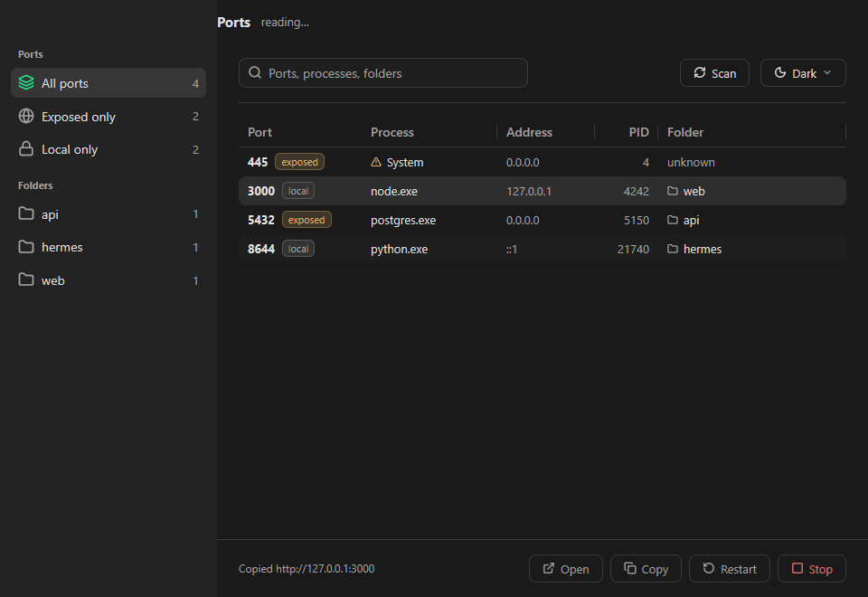
Task: Click address ::1 in python.exe row
Action: click(x=512, y=250)
